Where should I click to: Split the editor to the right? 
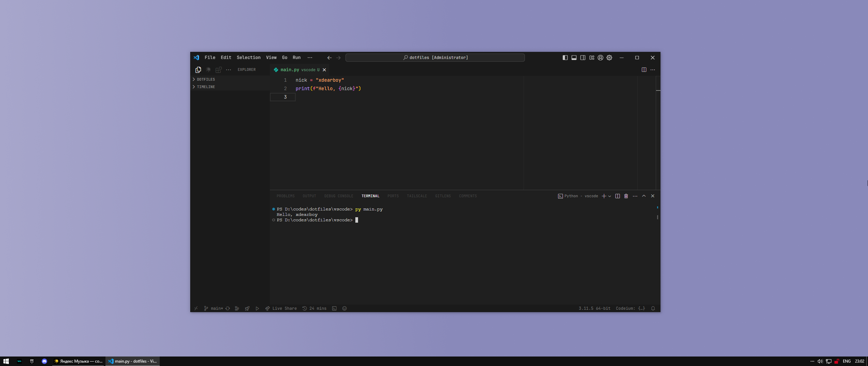644,70
